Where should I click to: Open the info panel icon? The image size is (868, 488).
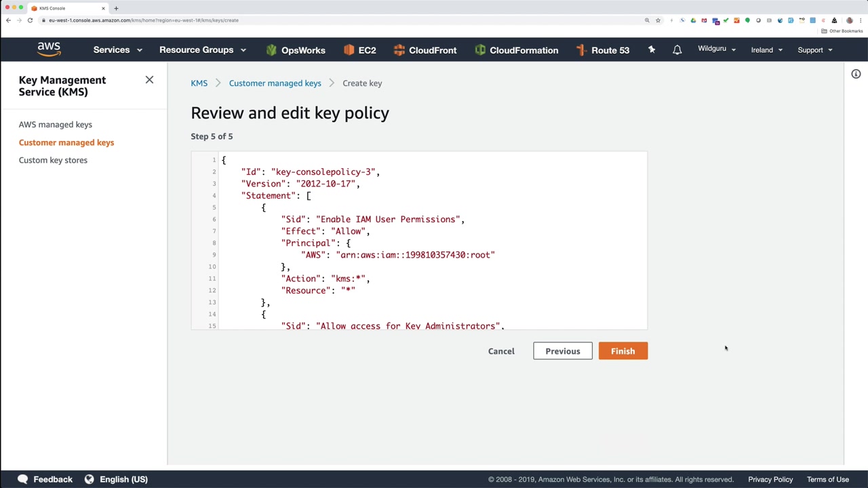tap(856, 74)
